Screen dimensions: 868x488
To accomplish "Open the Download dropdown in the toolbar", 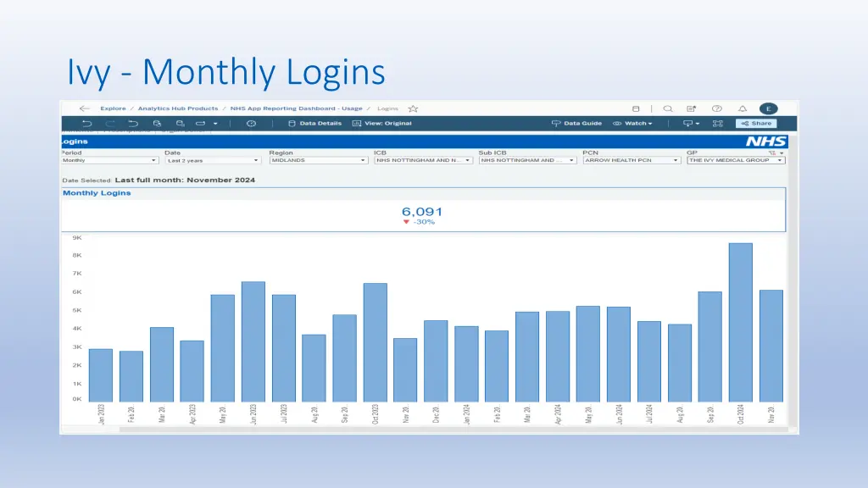I will point(691,124).
